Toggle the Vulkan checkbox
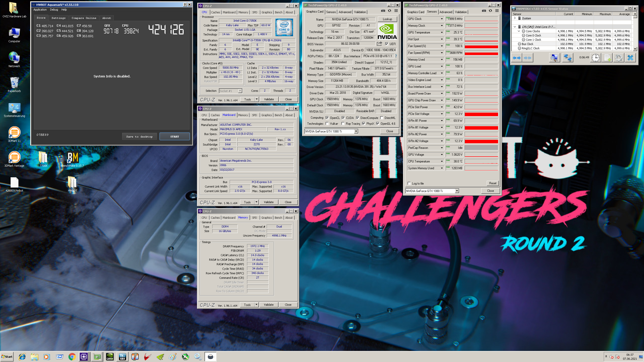Viewport: 644px width, 362px height. click(327, 123)
